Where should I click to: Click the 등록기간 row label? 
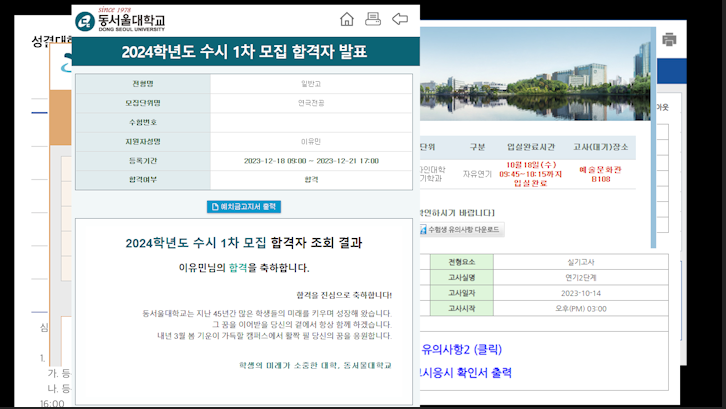pyautogui.click(x=143, y=161)
